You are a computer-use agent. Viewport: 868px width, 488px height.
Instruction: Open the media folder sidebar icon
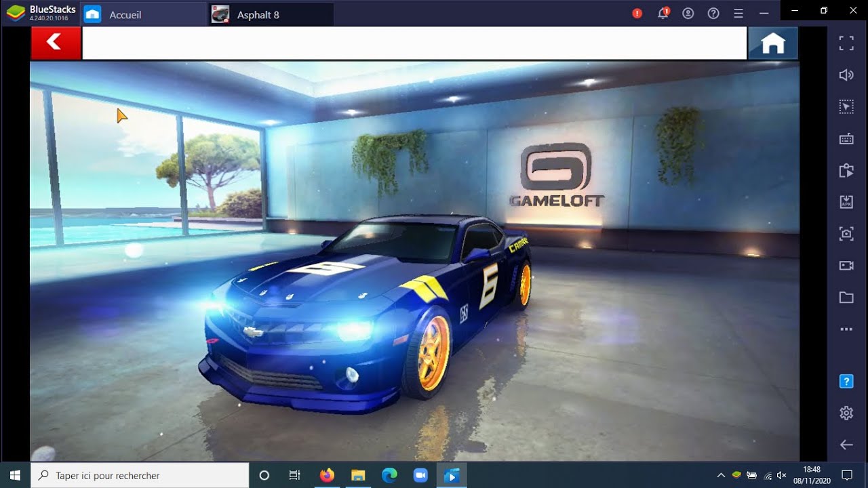846,298
